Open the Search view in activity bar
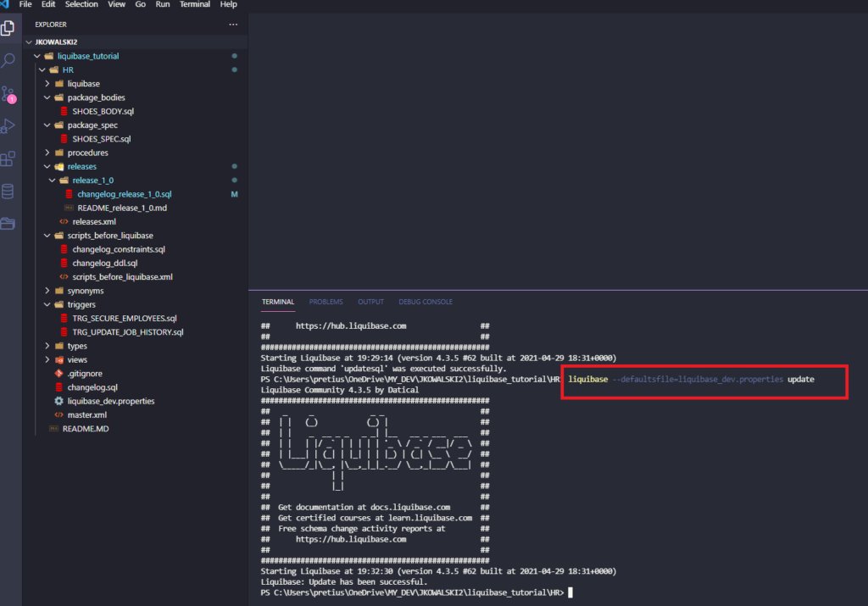The width and height of the screenshot is (868, 606). pos(8,60)
